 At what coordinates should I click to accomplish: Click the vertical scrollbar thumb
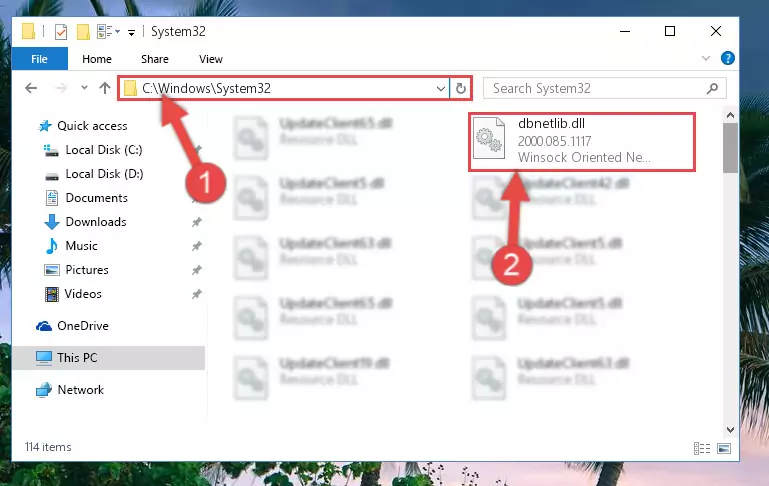(730, 148)
